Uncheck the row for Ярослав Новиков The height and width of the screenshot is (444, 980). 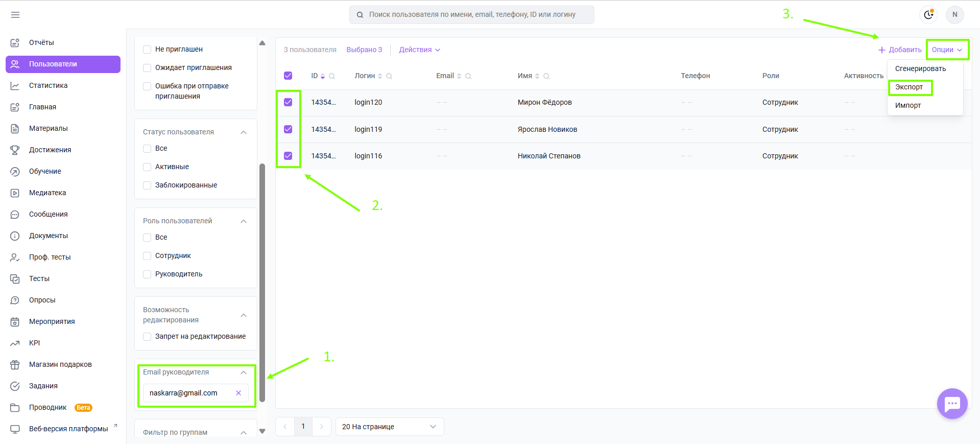point(288,129)
